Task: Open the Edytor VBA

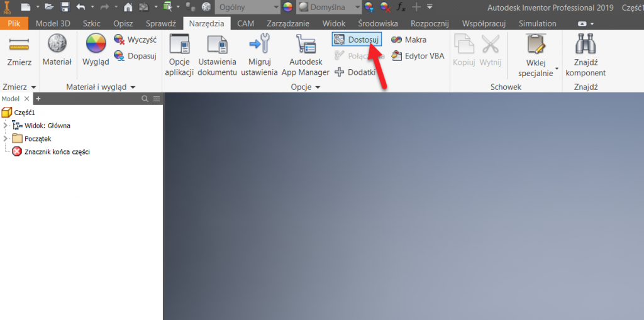Action: [418, 56]
